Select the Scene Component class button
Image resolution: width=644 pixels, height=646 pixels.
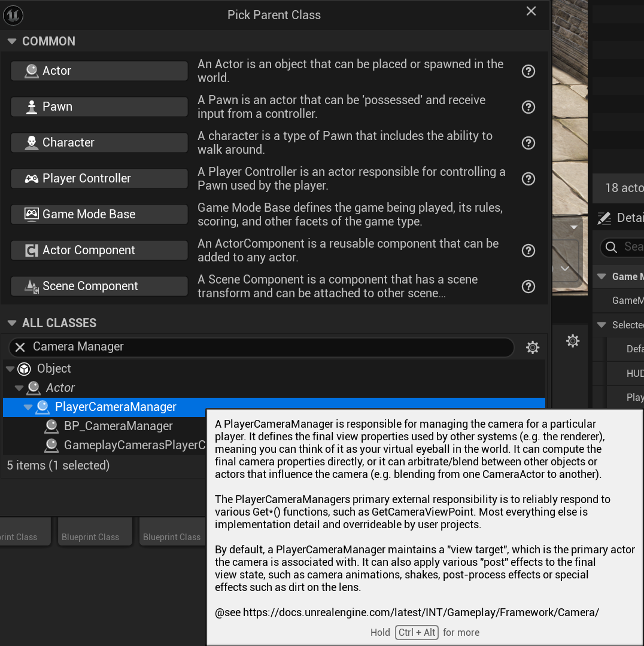[x=99, y=286]
